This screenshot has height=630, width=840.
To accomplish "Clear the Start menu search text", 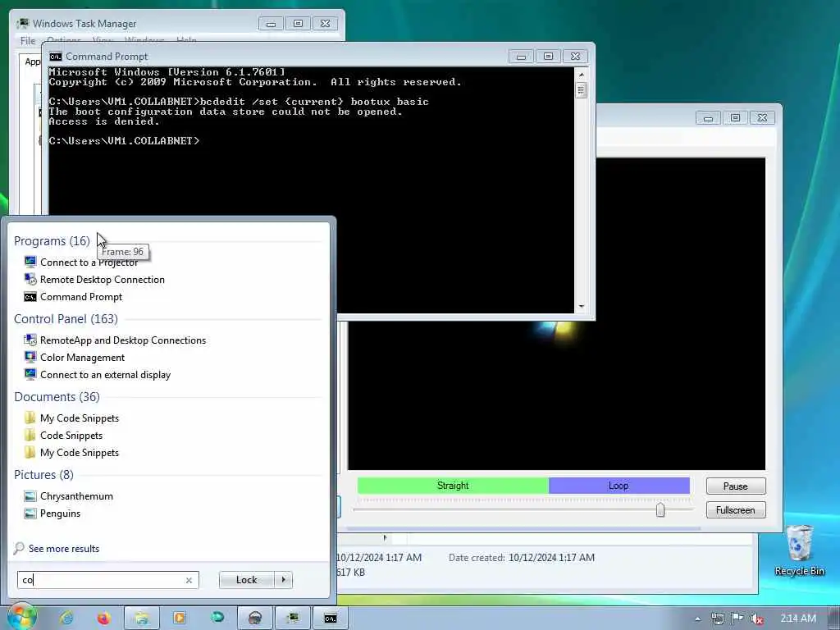I will click(x=189, y=580).
